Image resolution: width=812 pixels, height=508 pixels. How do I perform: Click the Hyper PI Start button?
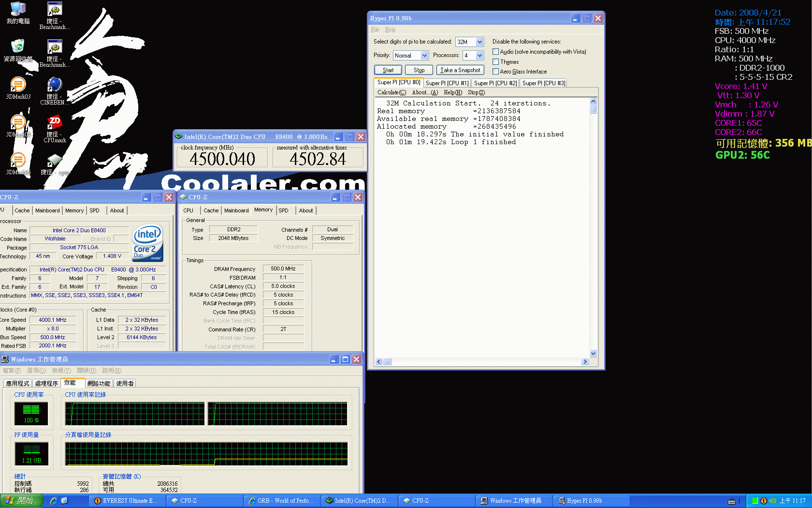click(x=388, y=70)
